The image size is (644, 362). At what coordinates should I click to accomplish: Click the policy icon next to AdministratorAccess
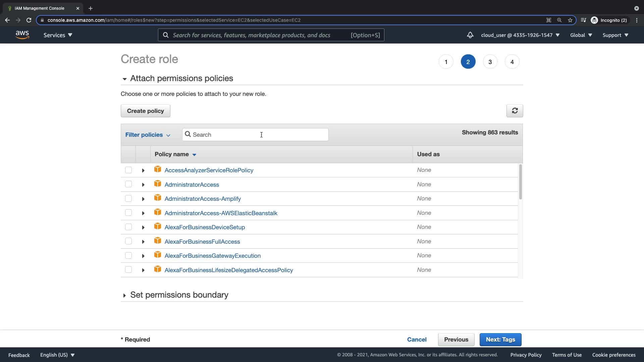[x=158, y=184]
